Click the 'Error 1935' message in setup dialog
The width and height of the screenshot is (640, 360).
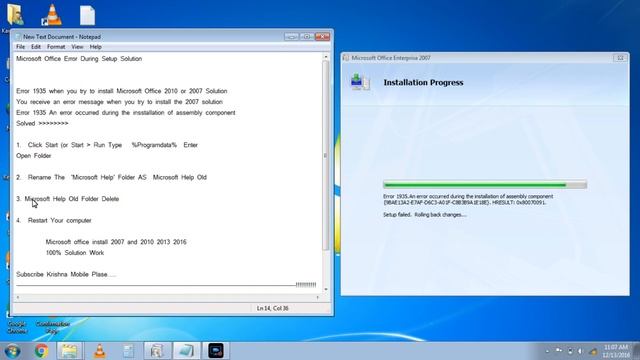pyautogui.click(x=468, y=199)
